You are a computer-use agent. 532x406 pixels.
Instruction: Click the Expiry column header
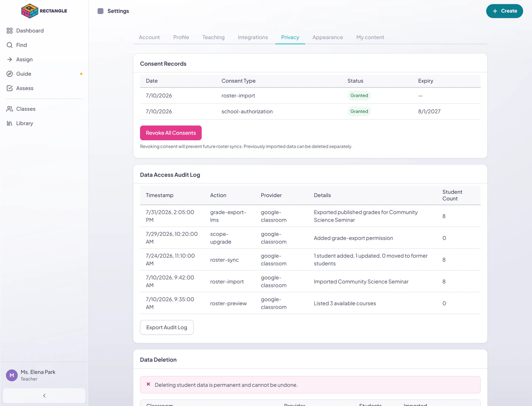tap(426, 81)
